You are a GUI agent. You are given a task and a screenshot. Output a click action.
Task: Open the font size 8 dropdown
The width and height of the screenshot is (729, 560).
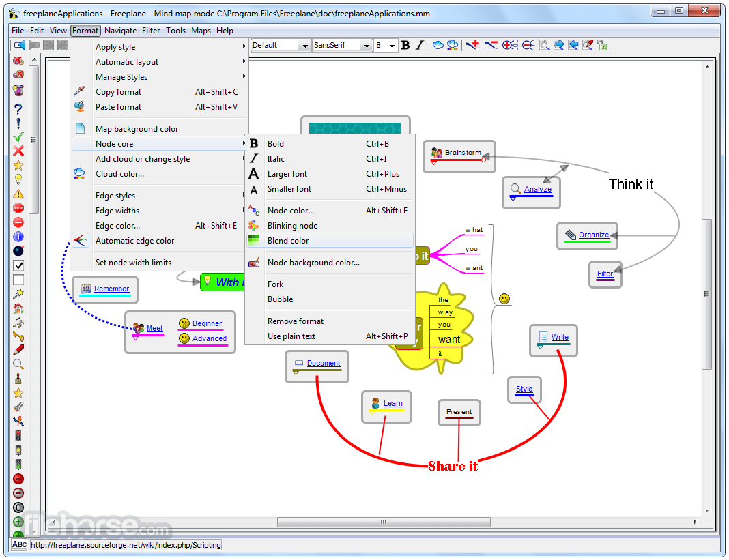[392, 46]
